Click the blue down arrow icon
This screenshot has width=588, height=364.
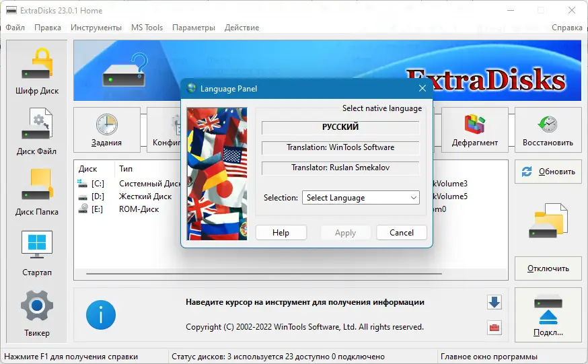point(494,302)
